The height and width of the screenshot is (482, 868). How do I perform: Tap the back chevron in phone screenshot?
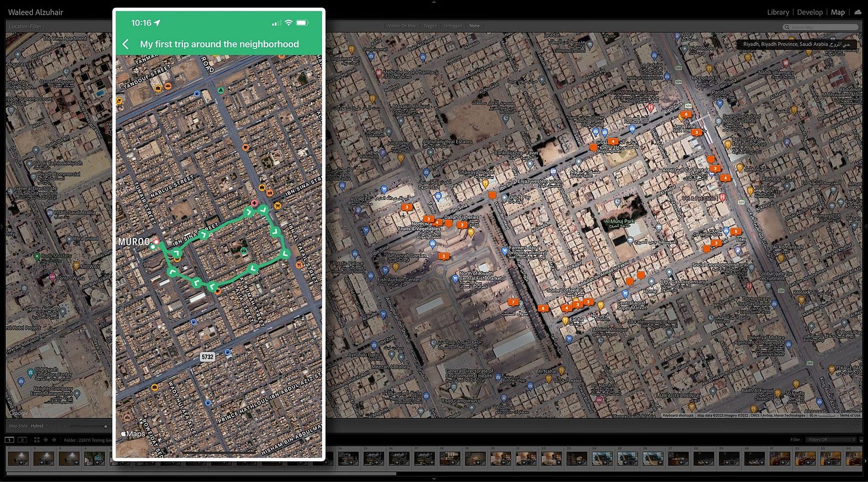[125, 44]
